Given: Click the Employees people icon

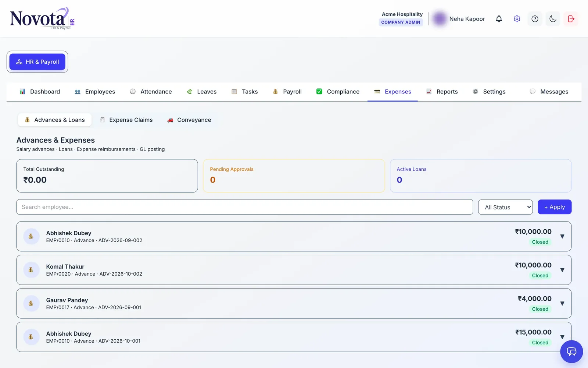Looking at the screenshot, I should click(x=78, y=92).
